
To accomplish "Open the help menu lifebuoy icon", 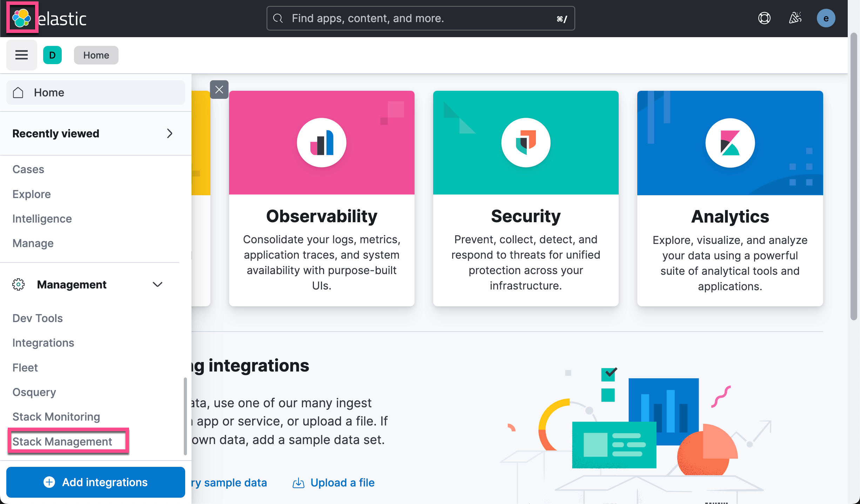I will [x=764, y=18].
